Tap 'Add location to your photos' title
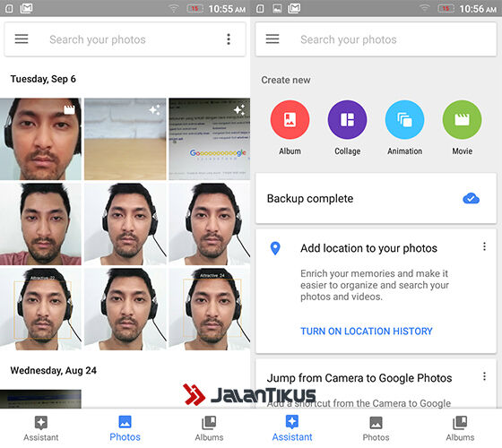Viewport: 502px width, 448px height. click(x=368, y=248)
